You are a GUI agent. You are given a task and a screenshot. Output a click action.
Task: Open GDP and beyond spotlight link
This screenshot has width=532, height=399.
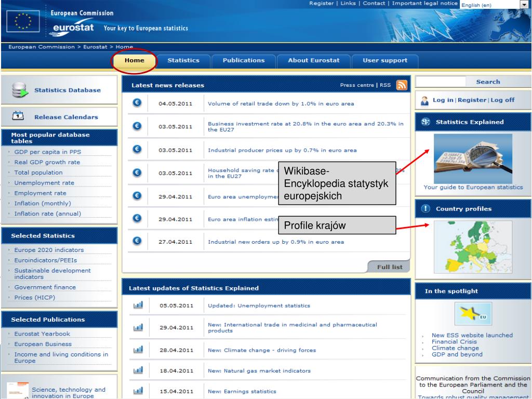(457, 354)
